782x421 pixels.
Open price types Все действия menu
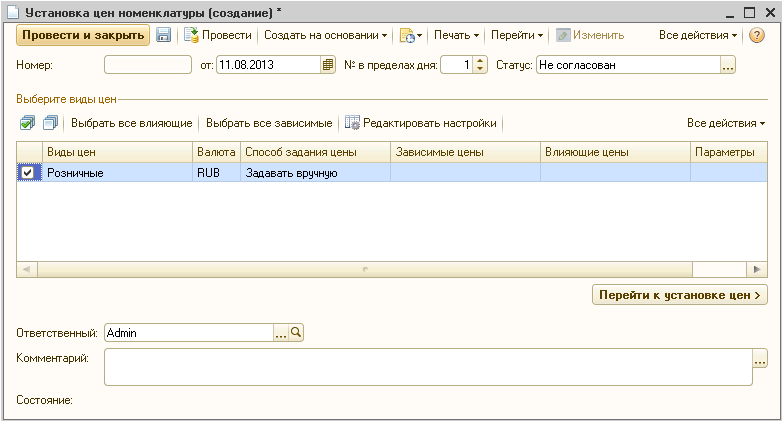(x=726, y=123)
